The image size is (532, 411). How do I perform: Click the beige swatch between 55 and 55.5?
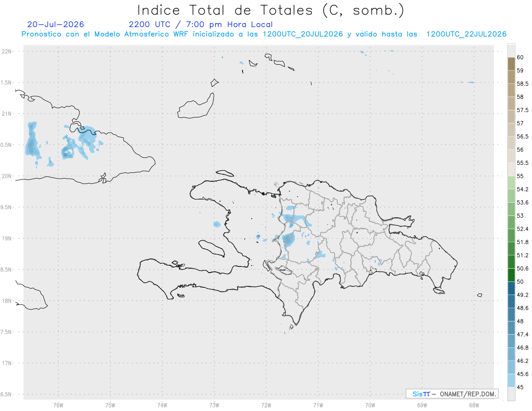click(511, 169)
